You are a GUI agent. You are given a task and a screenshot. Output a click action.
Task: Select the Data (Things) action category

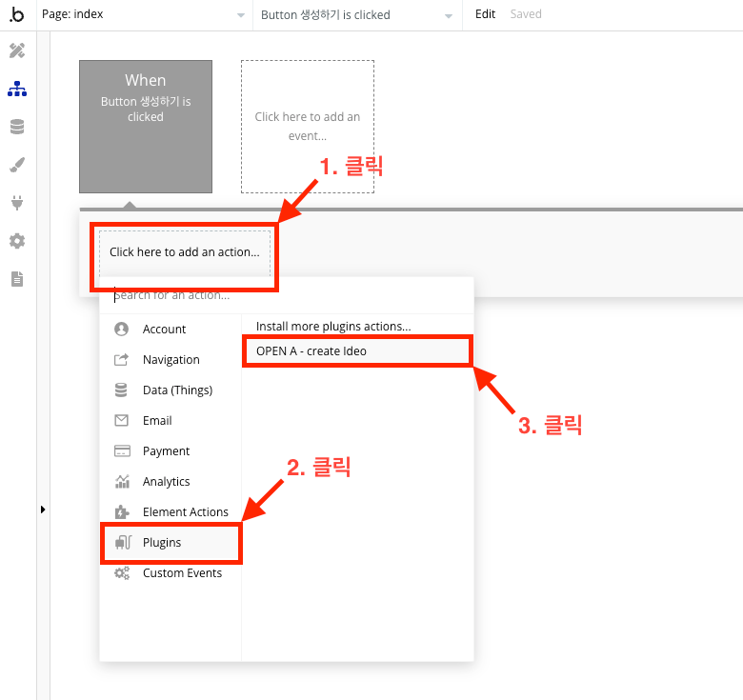coord(171,390)
